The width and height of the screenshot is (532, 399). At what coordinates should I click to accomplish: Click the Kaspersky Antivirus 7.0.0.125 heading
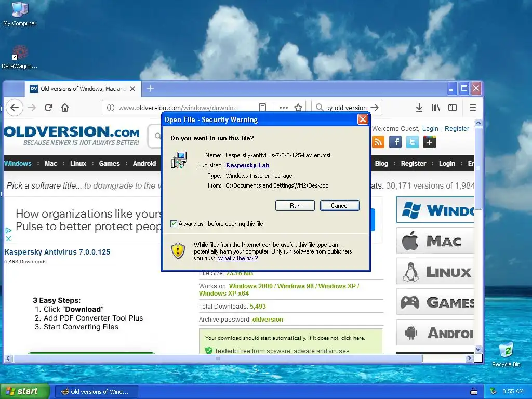57,252
